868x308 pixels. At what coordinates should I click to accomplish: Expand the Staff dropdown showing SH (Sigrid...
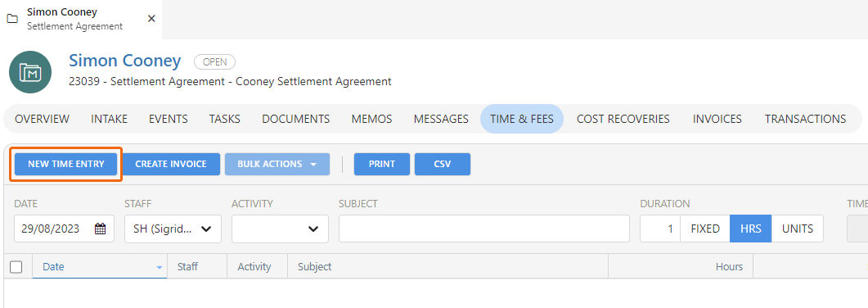tap(173, 229)
